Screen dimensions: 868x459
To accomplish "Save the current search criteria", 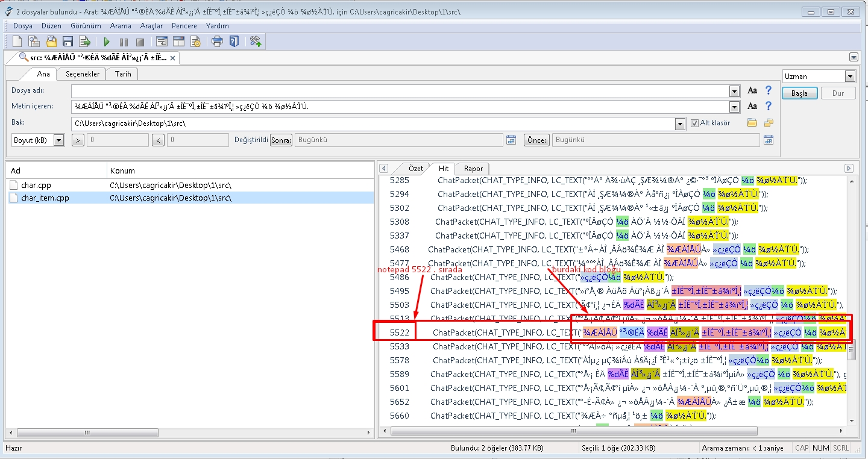I will pyautogui.click(x=68, y=41).
